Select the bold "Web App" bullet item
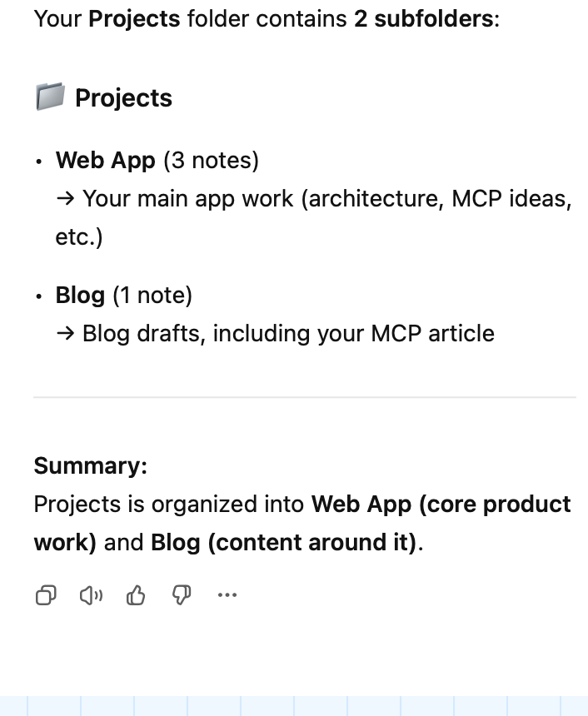 coord(106,160)
